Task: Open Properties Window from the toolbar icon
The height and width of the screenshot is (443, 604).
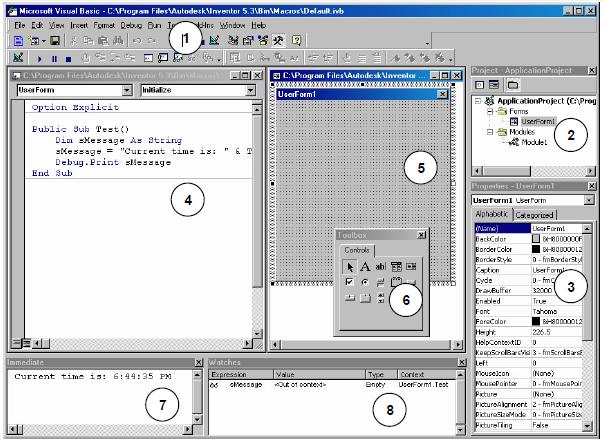Action: coord(248,40)
